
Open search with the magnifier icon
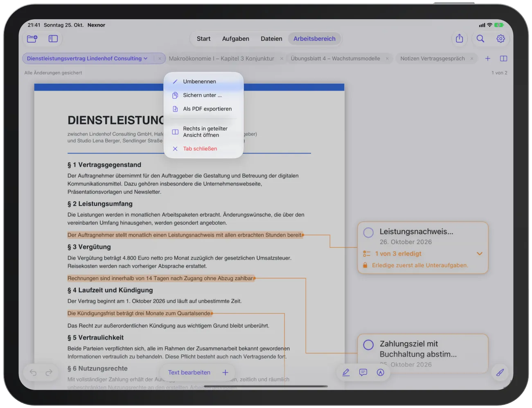[x=480, y=38]
